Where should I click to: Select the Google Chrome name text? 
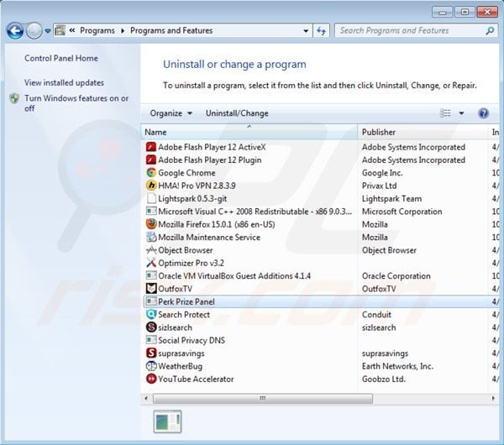[x=186, y=173]
